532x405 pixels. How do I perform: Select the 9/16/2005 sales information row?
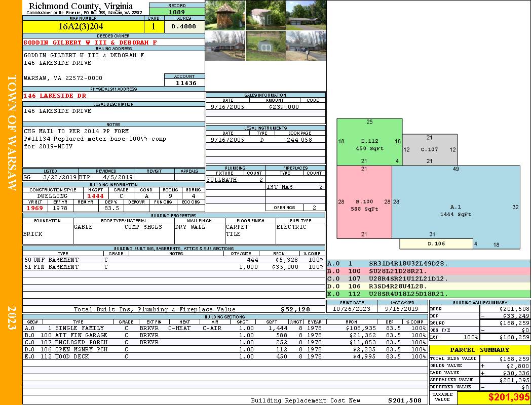point(265,106)
